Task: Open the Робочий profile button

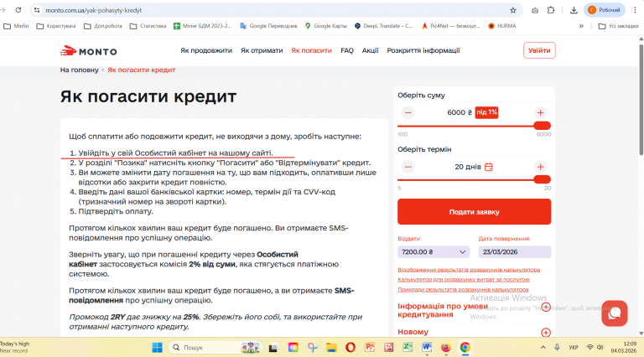Action: pos(604,10)
